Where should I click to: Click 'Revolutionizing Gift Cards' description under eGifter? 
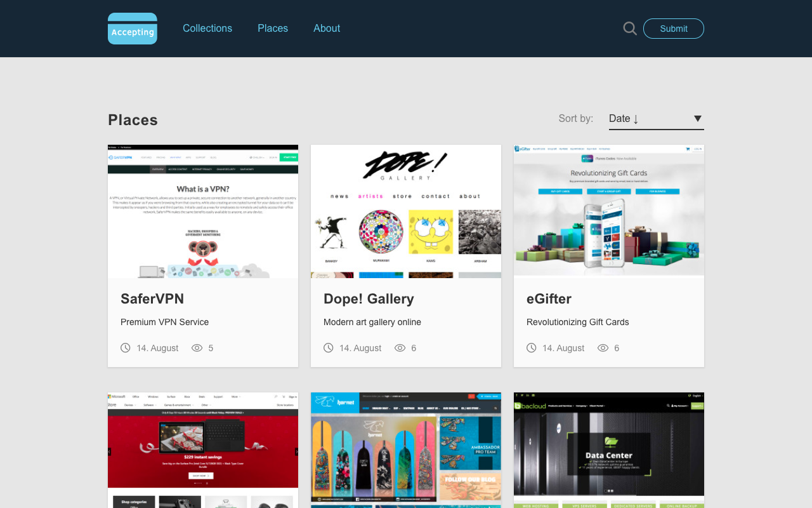pyautogui.click(x=578, y=322)
